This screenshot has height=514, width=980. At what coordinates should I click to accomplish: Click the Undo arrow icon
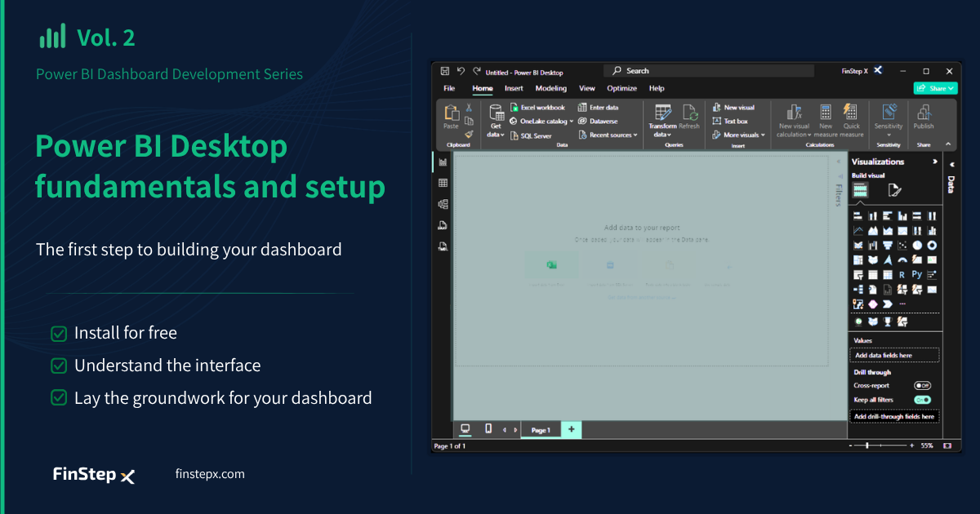click(461, 72)
